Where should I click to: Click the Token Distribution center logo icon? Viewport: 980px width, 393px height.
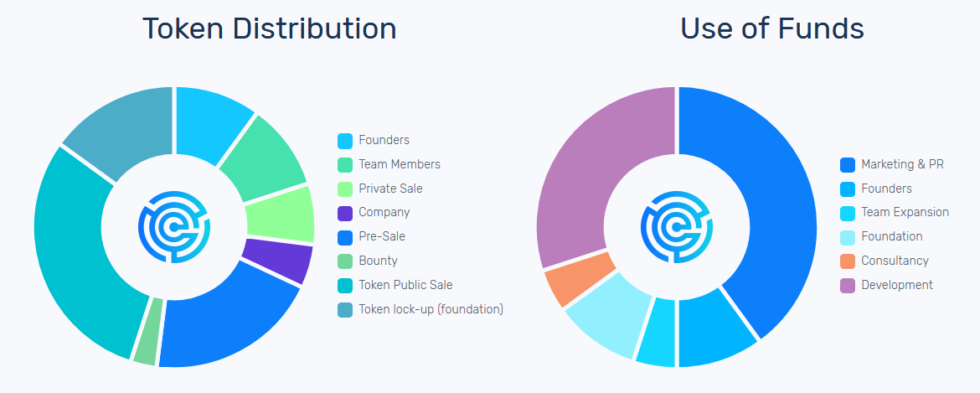[x=174, y=226]
